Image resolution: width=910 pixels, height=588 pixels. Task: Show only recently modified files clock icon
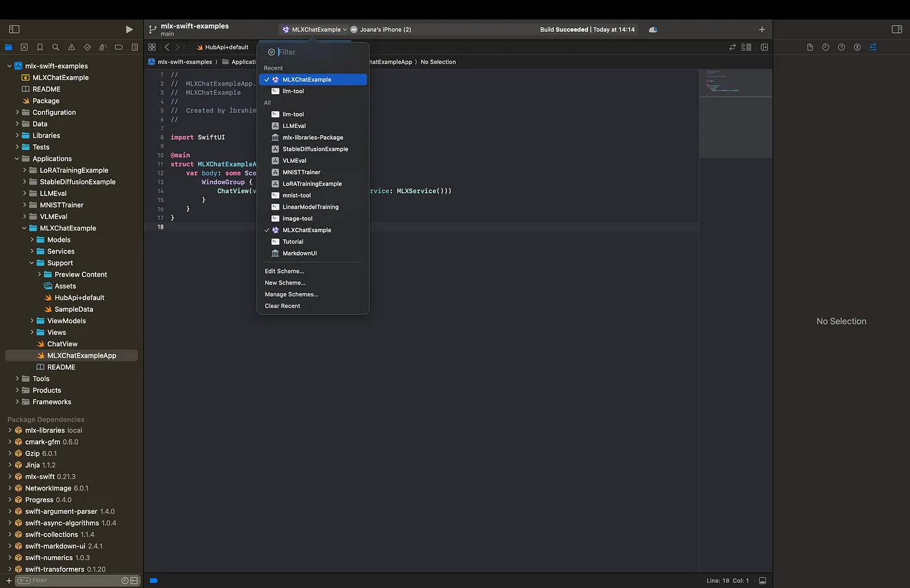click(x=125, y=580)
